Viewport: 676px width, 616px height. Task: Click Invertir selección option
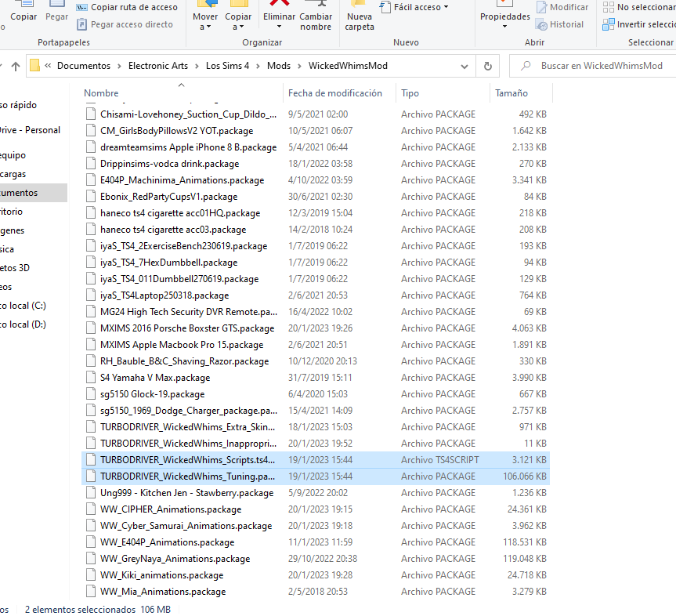639,24
